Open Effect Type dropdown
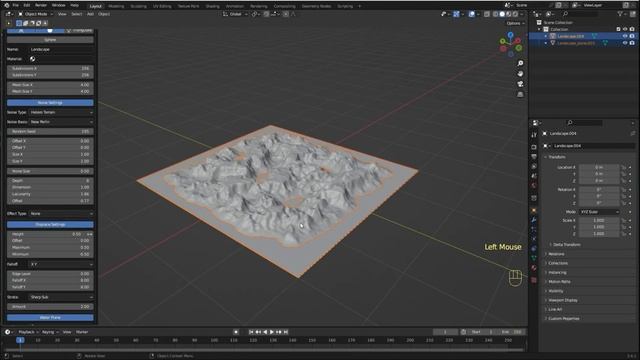This screenshot has height=360, width=640. 61,213
